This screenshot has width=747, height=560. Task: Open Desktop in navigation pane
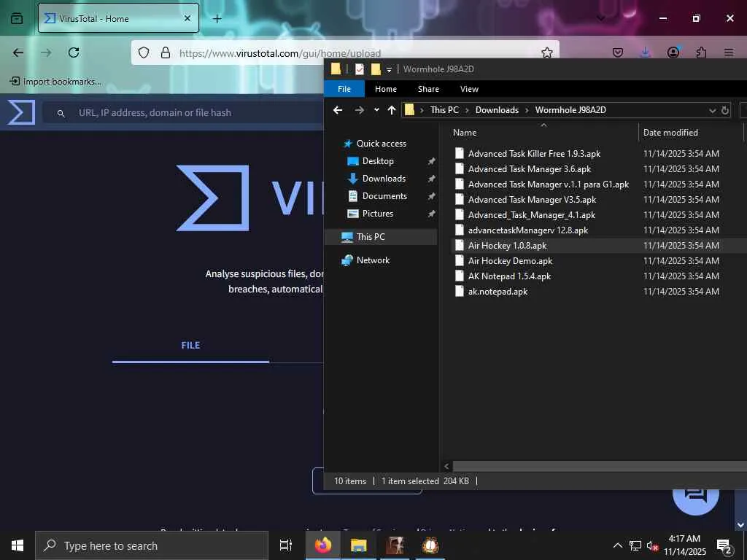pyautogui.click(x=378, y=161)
